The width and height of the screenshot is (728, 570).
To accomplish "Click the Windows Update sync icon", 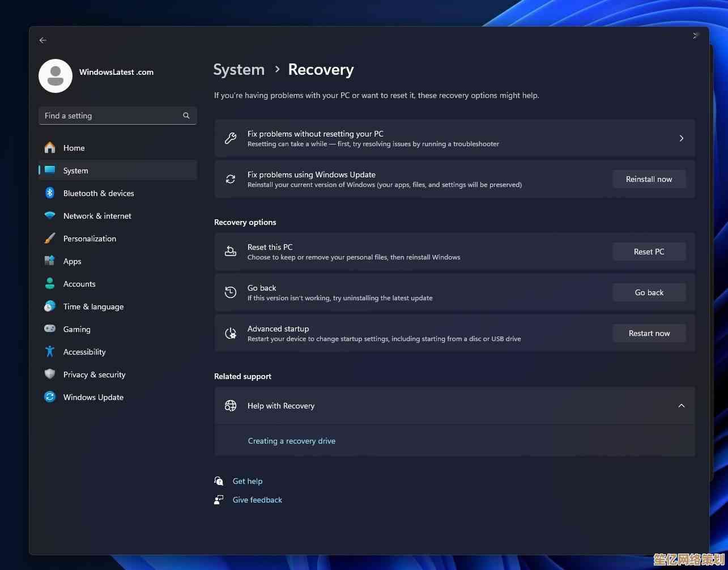I will pos(50,397).
